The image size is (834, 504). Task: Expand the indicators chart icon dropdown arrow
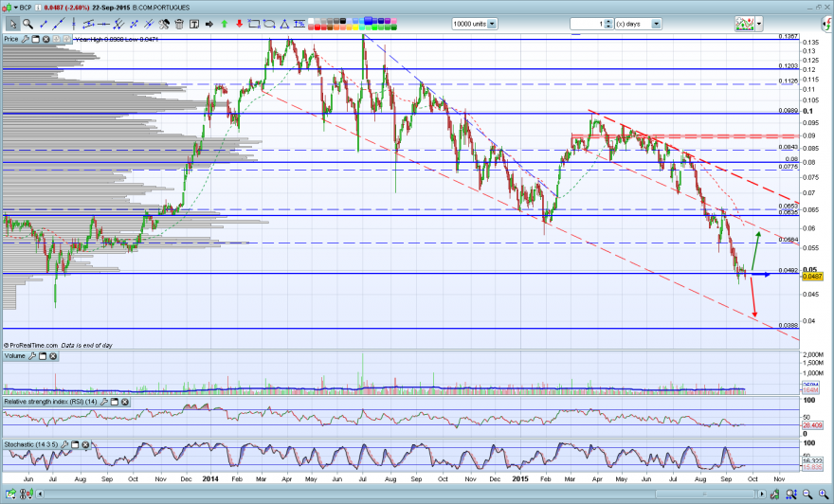click(759, 24)
